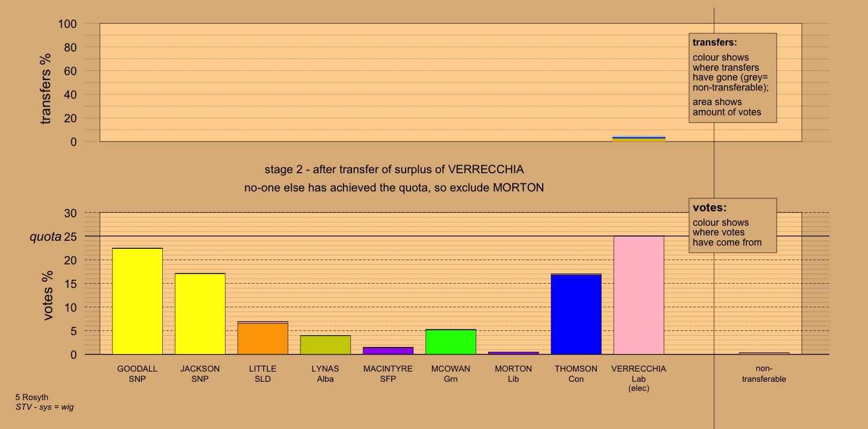Click the 'STV - sys = wig' caption
Screen dimensions: 868x429
44,407
